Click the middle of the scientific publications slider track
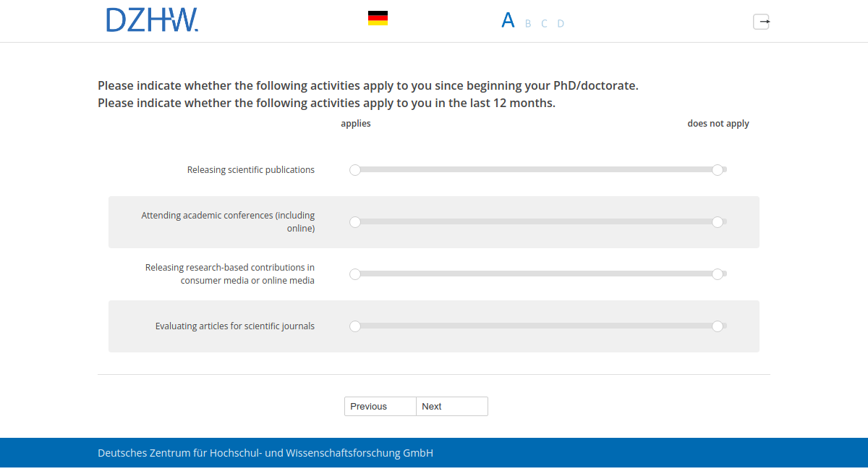This screenshot has height=474, width=868. pos(537,169)
